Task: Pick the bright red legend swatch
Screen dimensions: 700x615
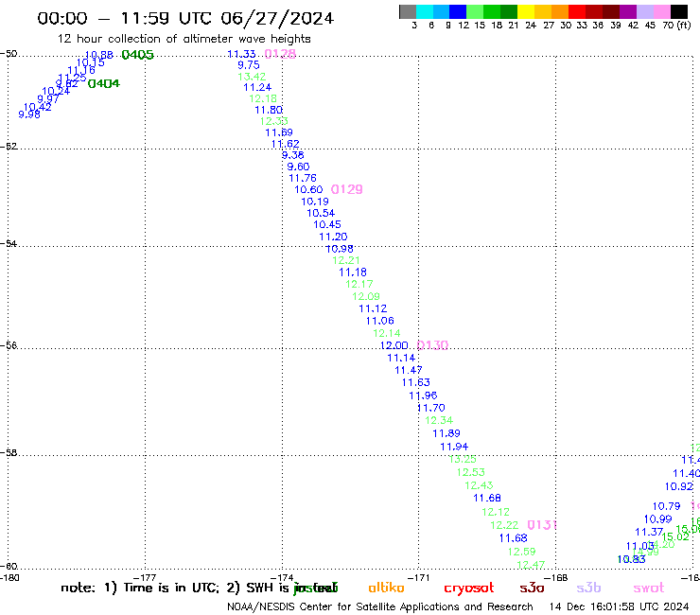Action: coord(577,11)
